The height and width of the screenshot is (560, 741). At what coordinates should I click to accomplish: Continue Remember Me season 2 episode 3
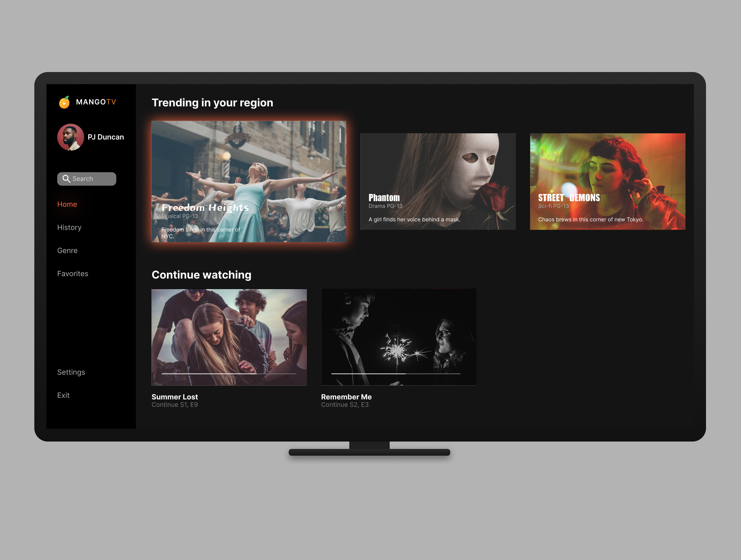tap(399, 337)
